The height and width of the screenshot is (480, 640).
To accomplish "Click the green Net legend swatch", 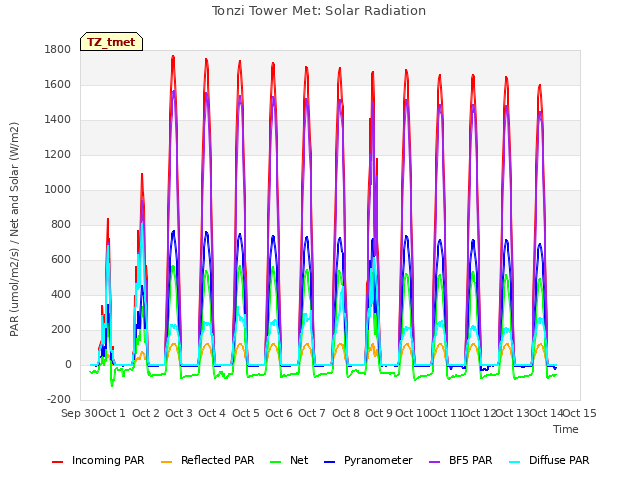I will click(276, 462).
